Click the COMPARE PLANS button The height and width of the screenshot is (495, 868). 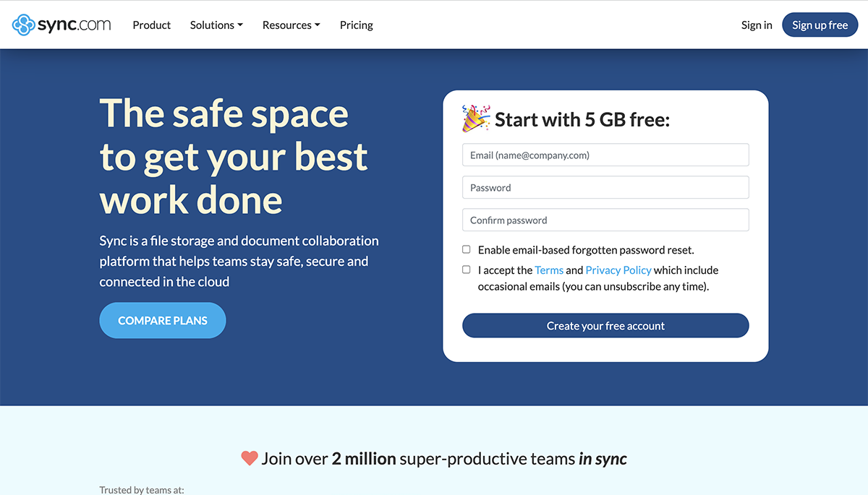[x=162, y=320]
